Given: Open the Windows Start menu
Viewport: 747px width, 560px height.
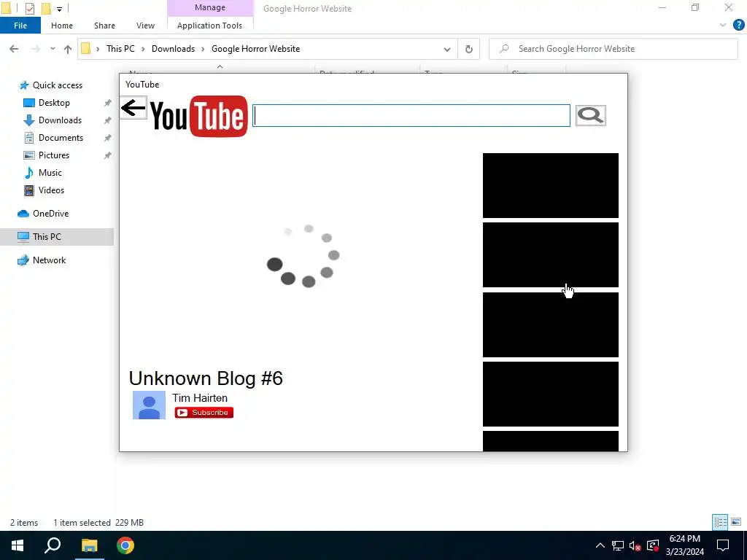Looking at the screenshot, I should (18, 545).
